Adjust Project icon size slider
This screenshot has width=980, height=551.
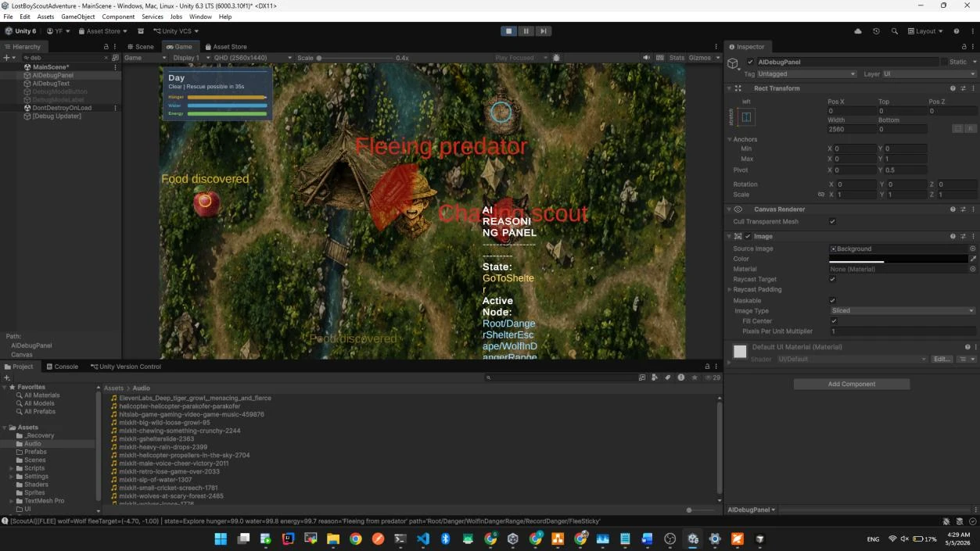(x=700, y=510)
